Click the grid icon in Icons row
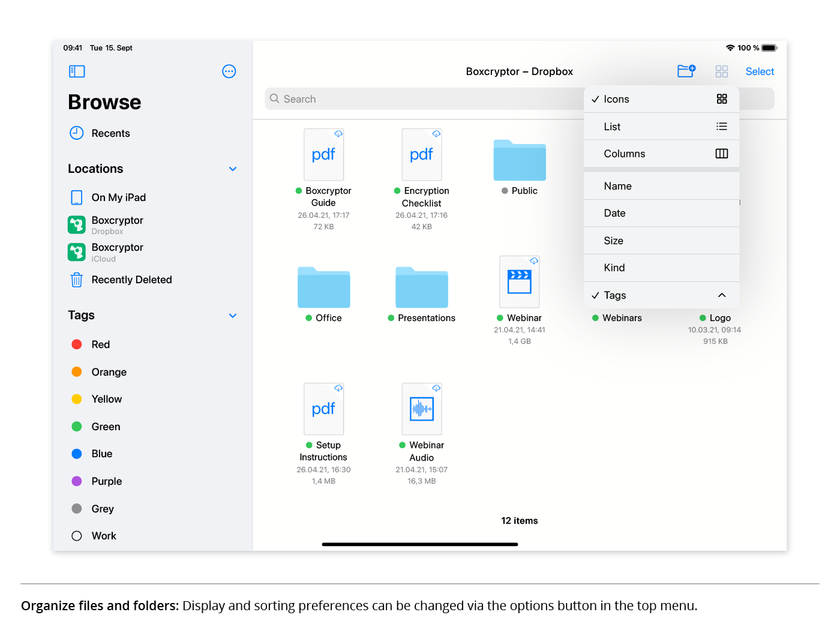The width and height of the screenshot is (840, 630). click(x=722, y=99)
